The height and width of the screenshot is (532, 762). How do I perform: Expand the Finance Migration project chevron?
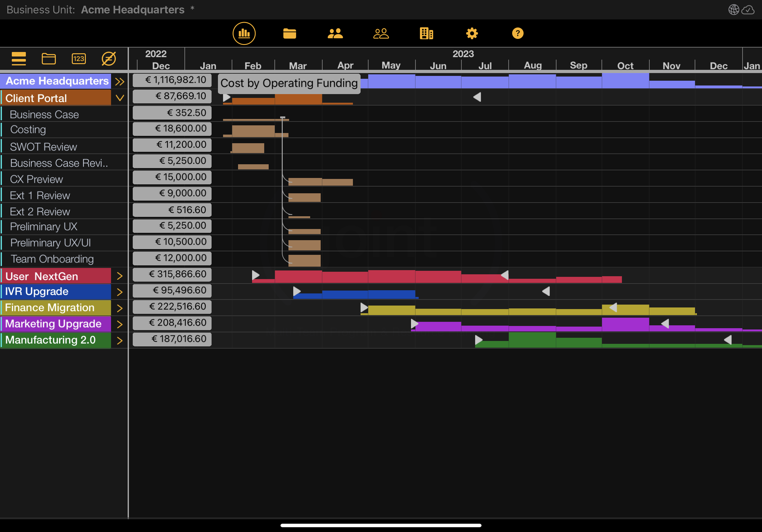click(x=120, y=308)
